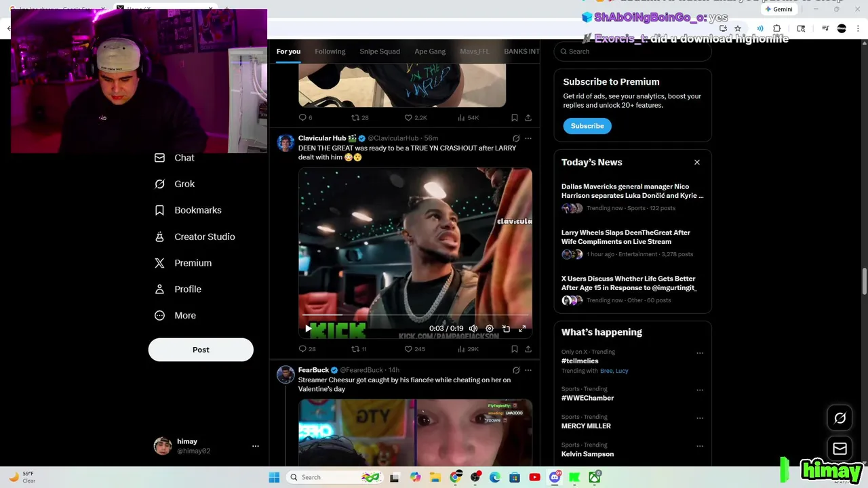Close the Today's News panel
This screenshot has width=868, height=488.
[696, 162]
